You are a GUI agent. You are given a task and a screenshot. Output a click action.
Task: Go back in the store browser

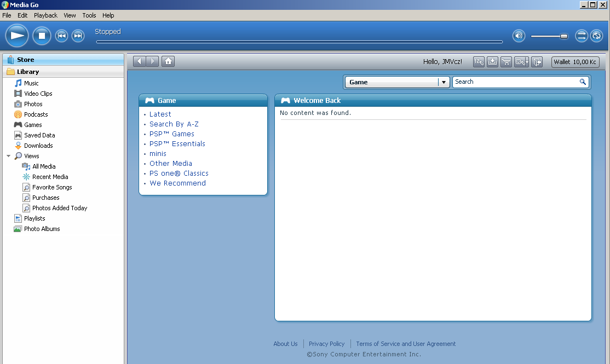point(139,61)
